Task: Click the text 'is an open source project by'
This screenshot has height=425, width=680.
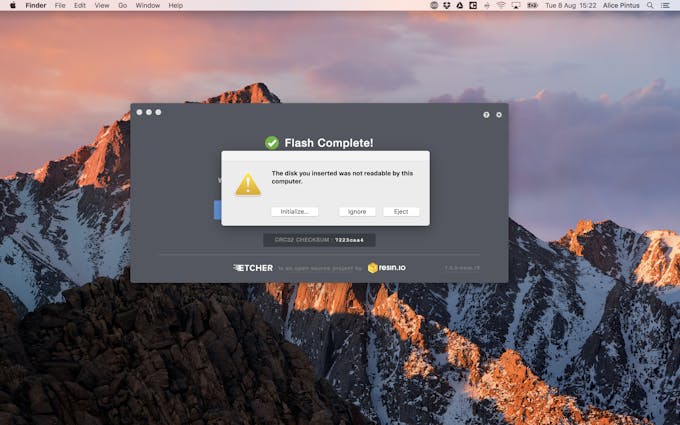Action: point(320,268)
